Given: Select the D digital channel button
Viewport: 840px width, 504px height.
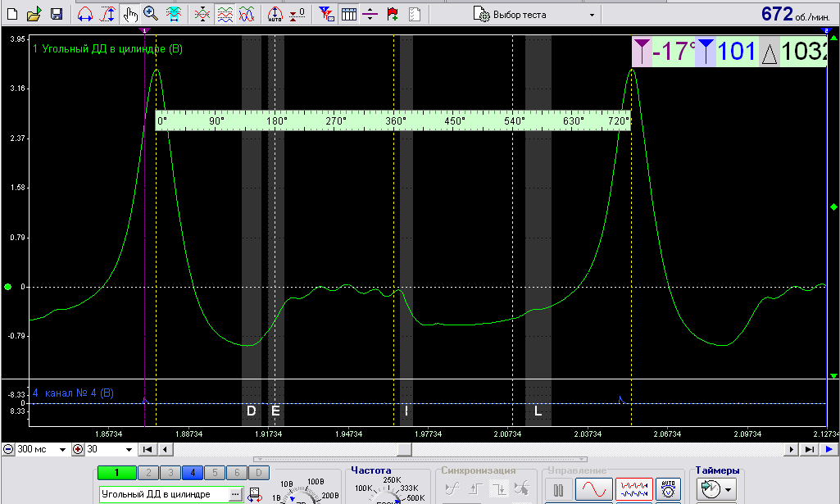Looking at the screenshot, I should (x=259, y=473).
